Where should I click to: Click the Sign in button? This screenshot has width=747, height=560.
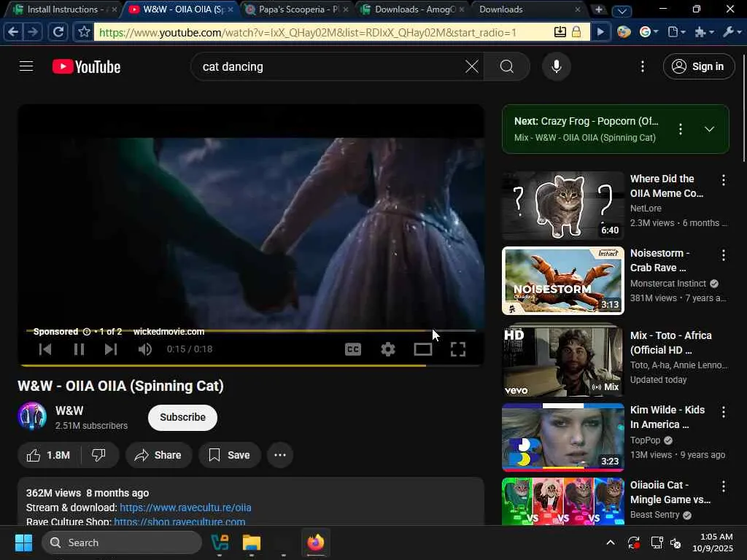(698, 66)
